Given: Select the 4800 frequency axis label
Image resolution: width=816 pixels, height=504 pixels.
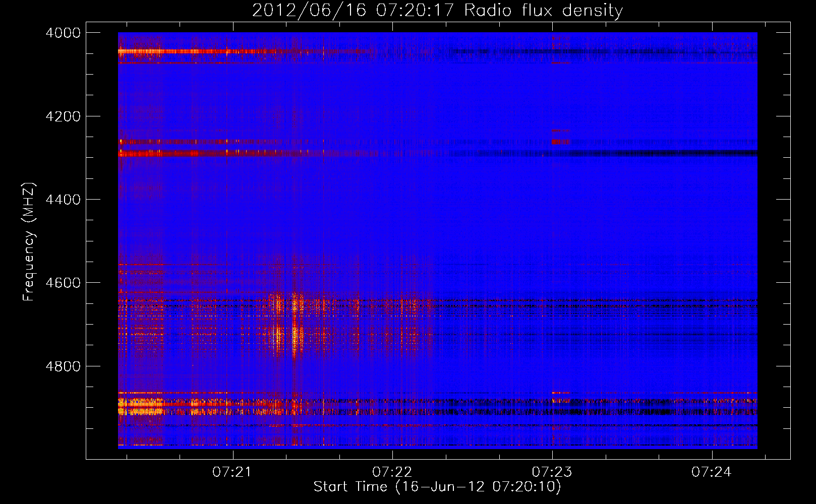Looking at the screenshot, I should [x=63, y=366].
